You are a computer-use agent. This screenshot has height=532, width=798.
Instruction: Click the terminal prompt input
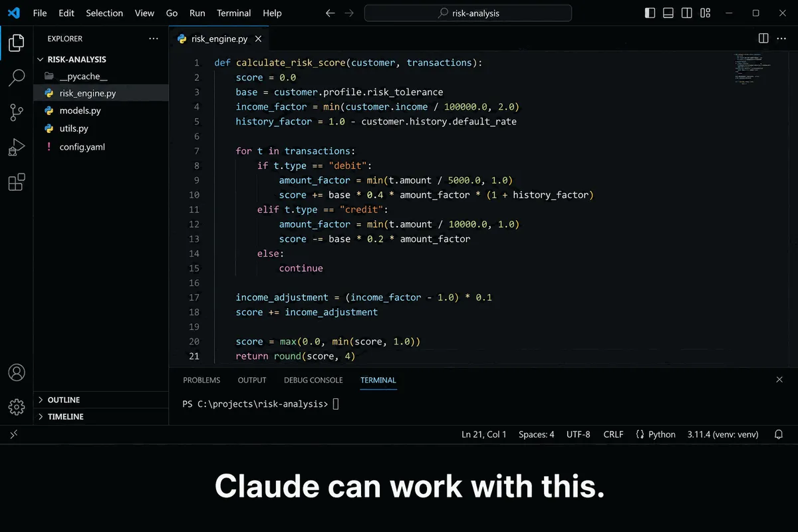pos(336,404)
